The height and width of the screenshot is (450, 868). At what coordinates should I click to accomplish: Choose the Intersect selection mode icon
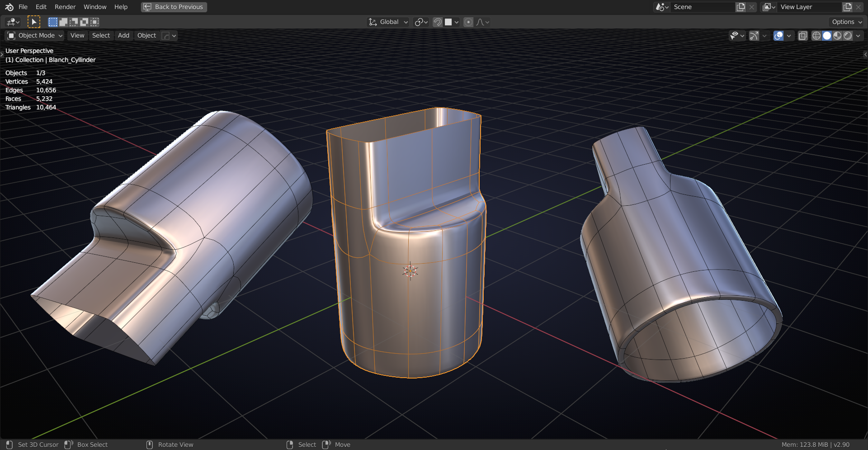(x=94, y=22)
